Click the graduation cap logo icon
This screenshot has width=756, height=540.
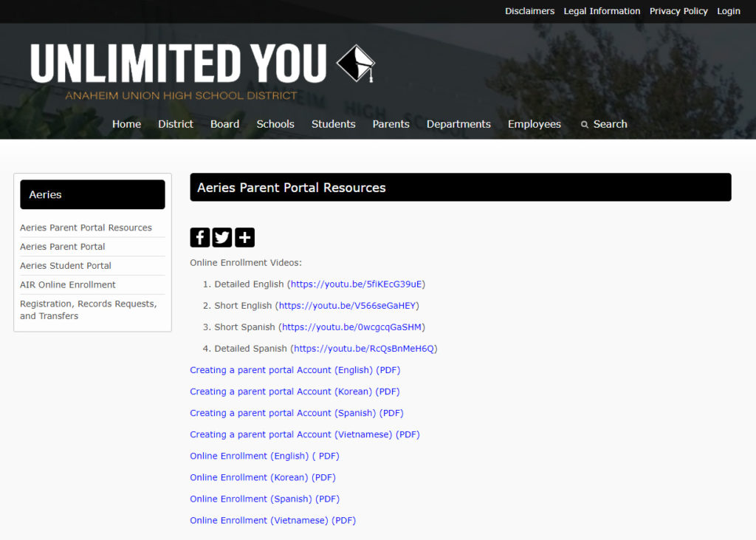pyautogui.click(x=356, y=64)
